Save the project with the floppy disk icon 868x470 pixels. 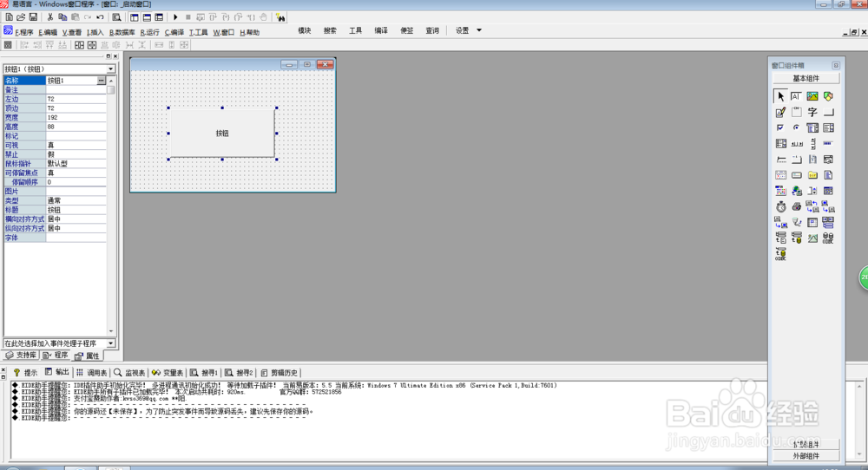[x=33, y=17]
